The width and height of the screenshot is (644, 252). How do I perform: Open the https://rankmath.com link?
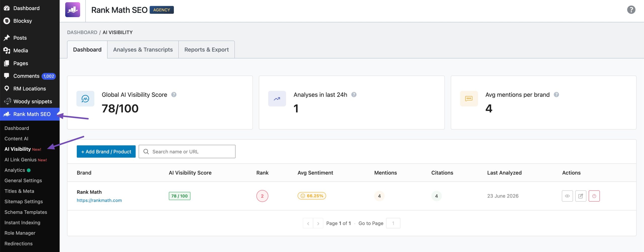coord(99,200)
